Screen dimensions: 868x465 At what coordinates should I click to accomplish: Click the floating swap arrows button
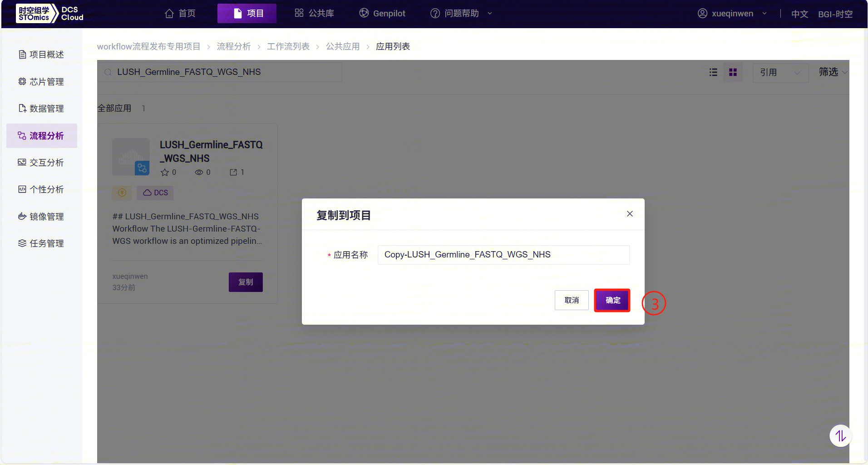point(840,436)
